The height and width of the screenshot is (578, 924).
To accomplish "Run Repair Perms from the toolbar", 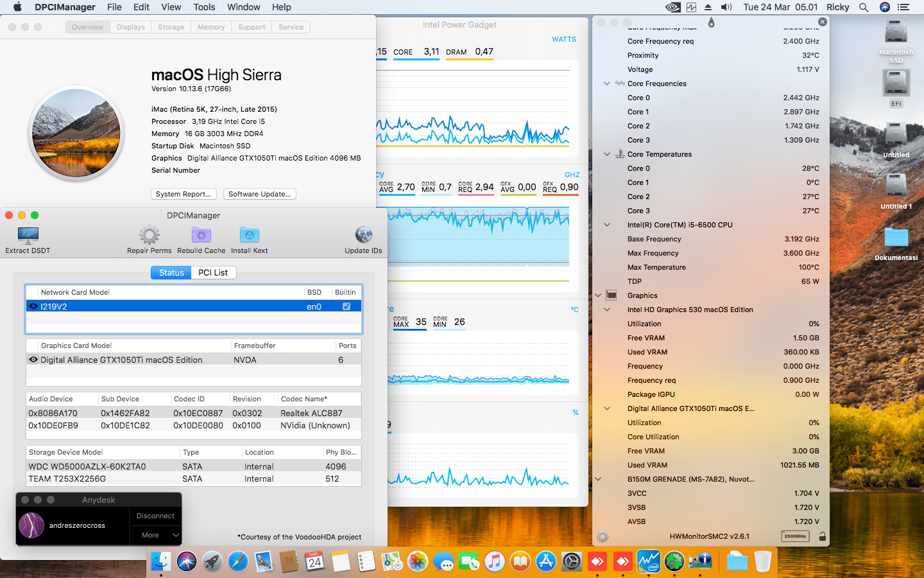I will [x=149, y=236].
